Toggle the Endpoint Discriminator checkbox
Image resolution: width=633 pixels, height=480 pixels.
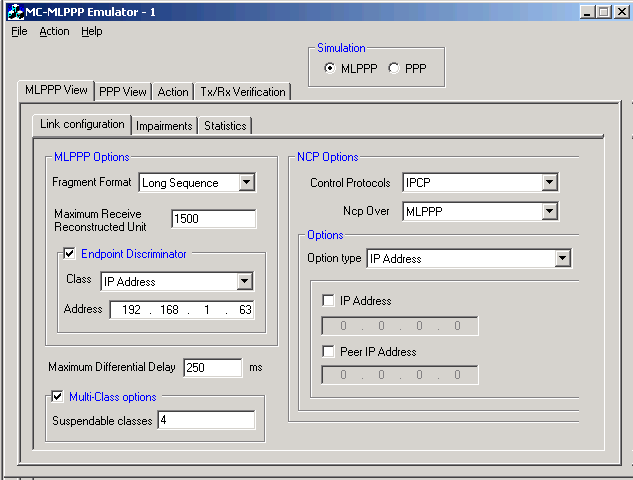click(69, 254)
